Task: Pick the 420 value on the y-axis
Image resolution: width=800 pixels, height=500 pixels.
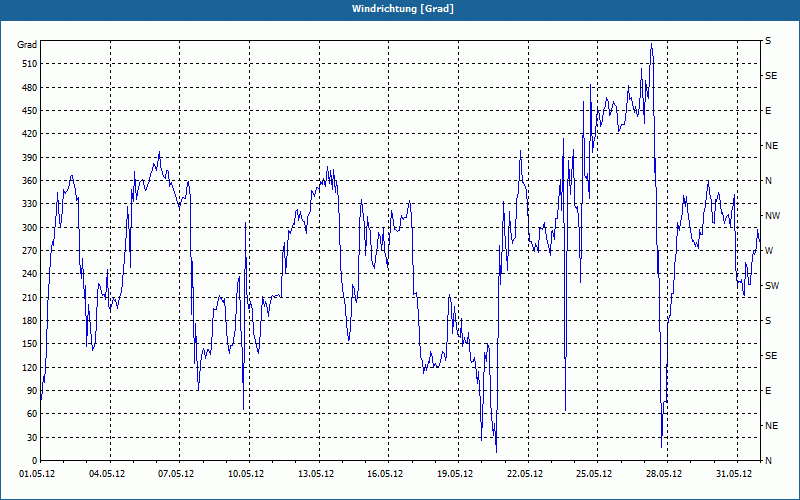Action: tap(30, 134)
